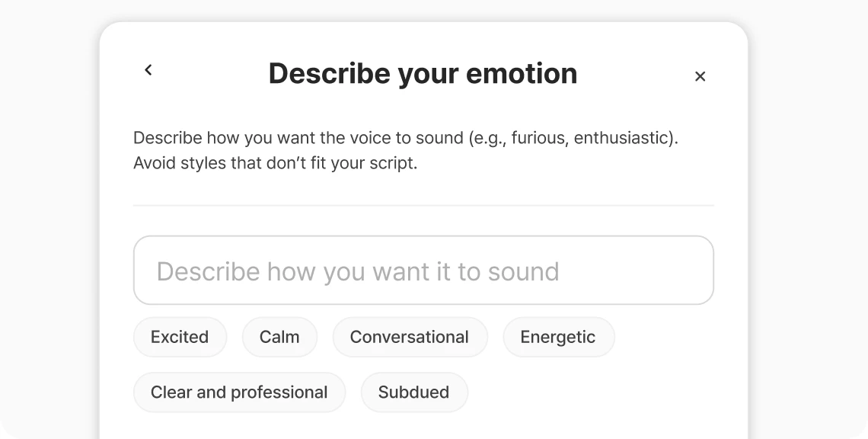Pick the Conversational style chip

[410, 337]
